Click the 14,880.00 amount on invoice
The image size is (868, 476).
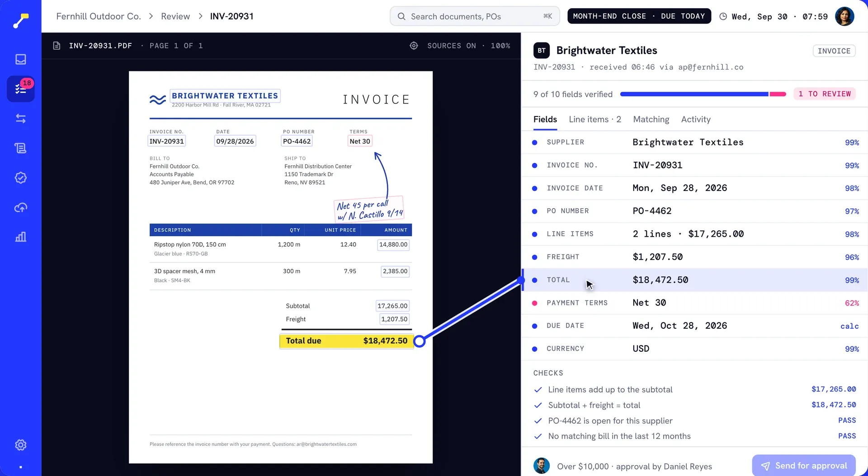[x=393, y=245]
